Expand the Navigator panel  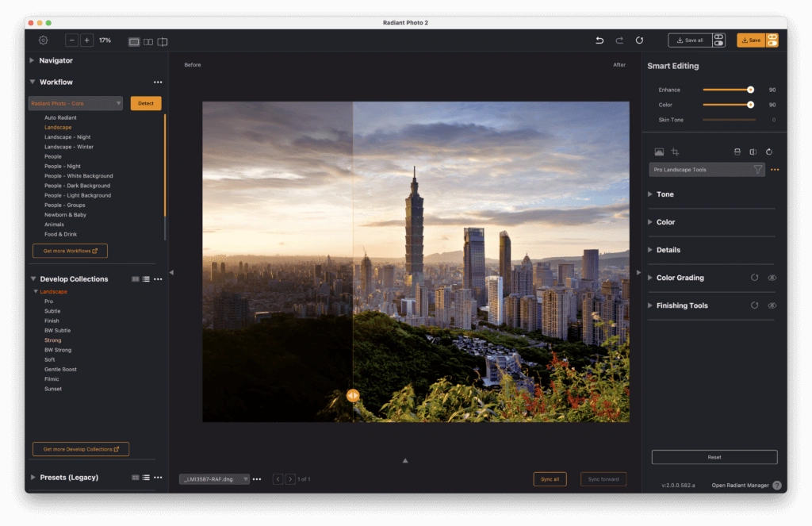(56, 60)
